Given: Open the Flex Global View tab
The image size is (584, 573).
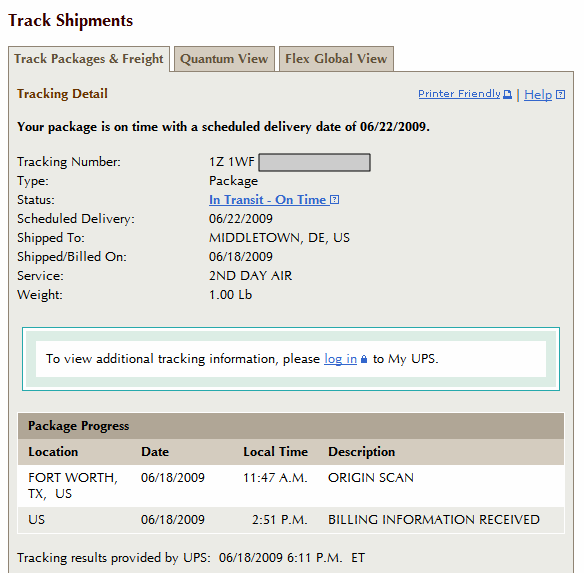Looking at the screenshot, I should [x=336, y=59].
